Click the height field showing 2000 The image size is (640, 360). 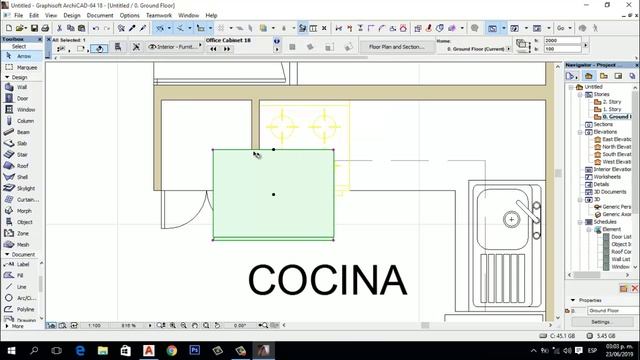click(562, 40)
